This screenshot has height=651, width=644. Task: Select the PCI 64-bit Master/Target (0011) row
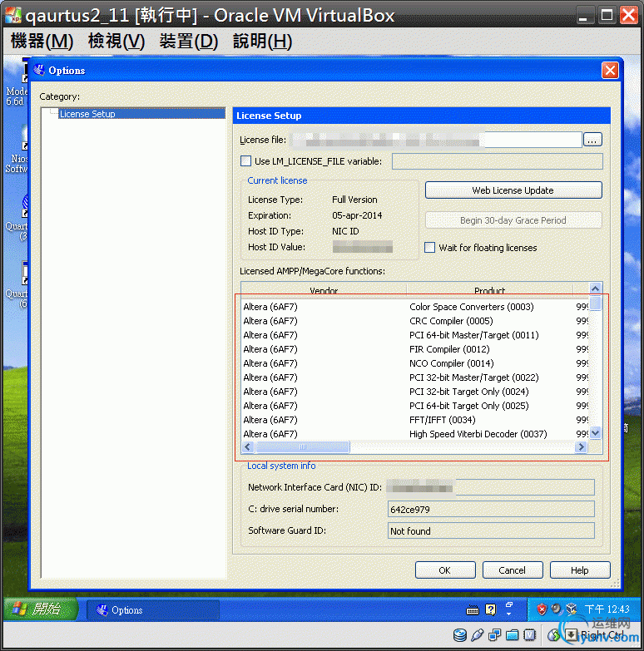point(415,335)
